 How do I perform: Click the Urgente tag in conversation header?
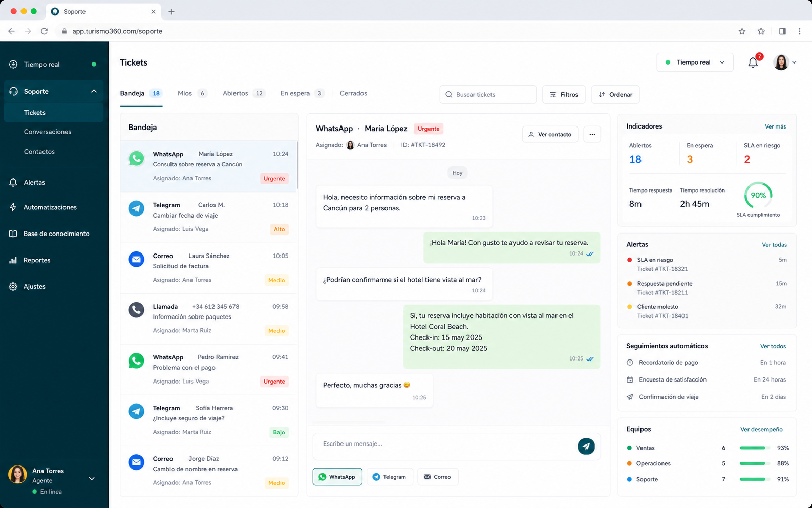429,129
